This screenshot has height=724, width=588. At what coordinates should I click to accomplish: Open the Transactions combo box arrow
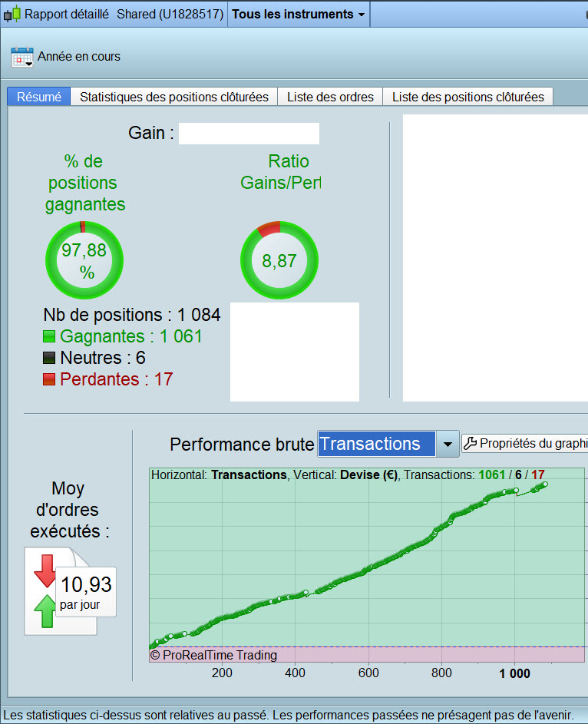[448, 444]
